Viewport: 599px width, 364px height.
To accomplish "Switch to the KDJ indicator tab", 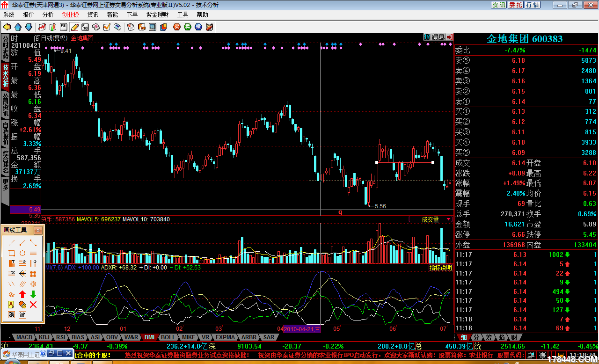I will [44, 337].
